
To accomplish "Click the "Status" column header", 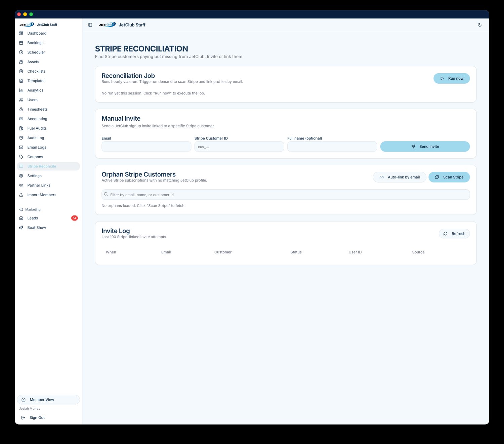I will 296,252.
